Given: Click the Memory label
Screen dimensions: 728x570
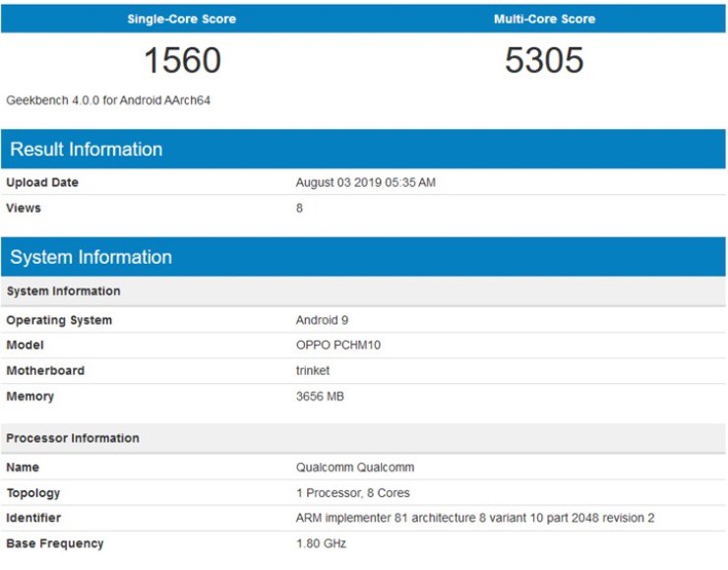Looking at the screenshot, I should tap(30, 397).
